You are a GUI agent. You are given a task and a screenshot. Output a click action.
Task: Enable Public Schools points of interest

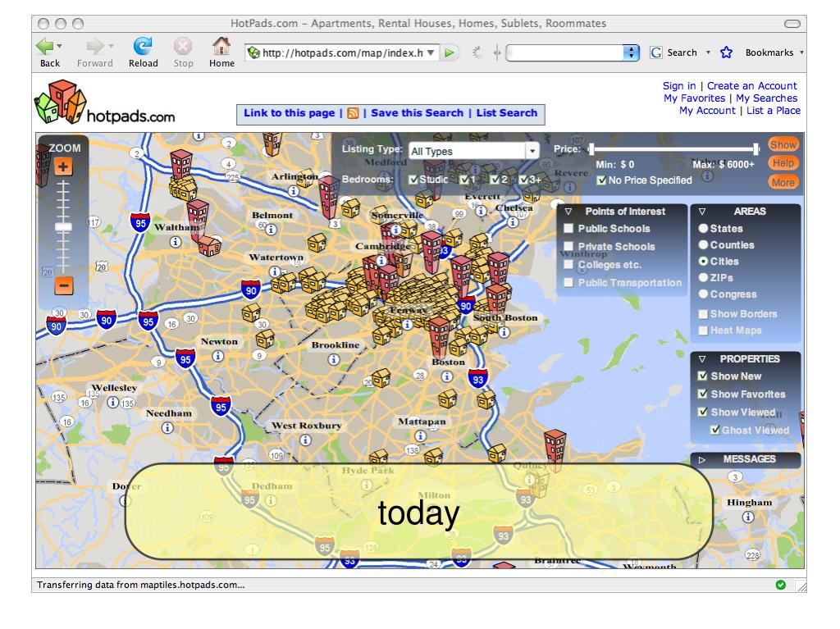(568, 228)
